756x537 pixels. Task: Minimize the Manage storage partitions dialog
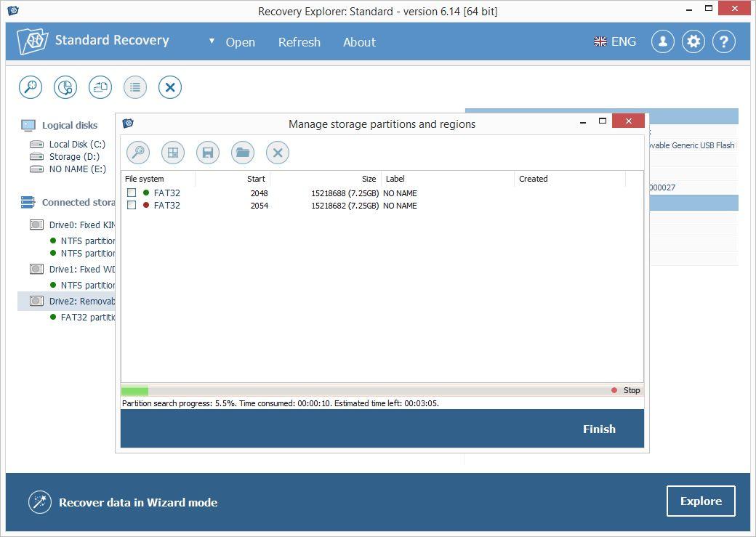[583, 122]
